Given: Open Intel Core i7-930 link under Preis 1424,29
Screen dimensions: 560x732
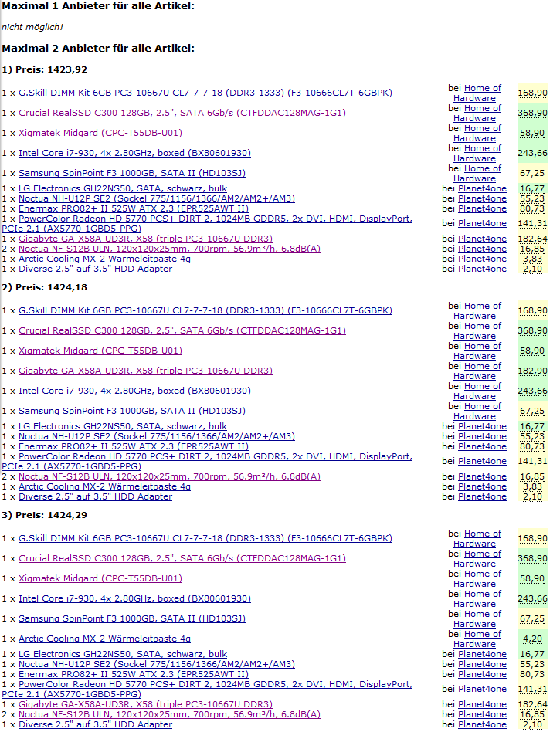Looking at the screenshot, I should tap(134, 598).
